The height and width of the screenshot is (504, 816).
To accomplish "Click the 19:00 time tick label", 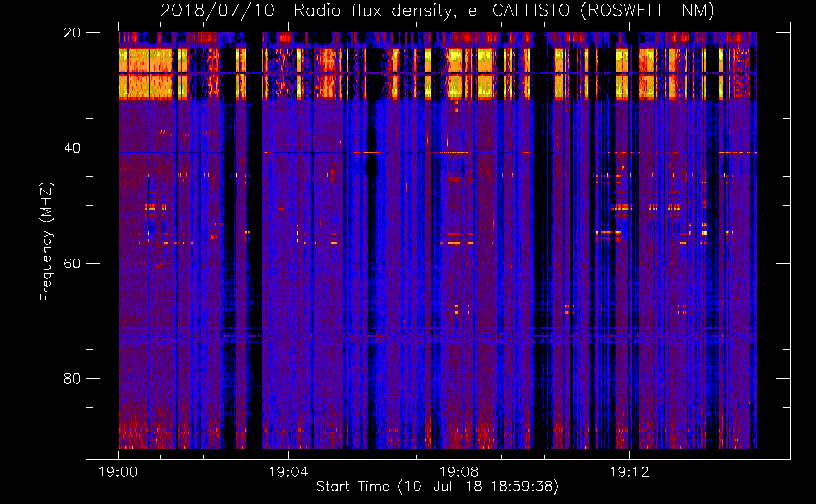I will pyautogui.click(x=118, y=472).
